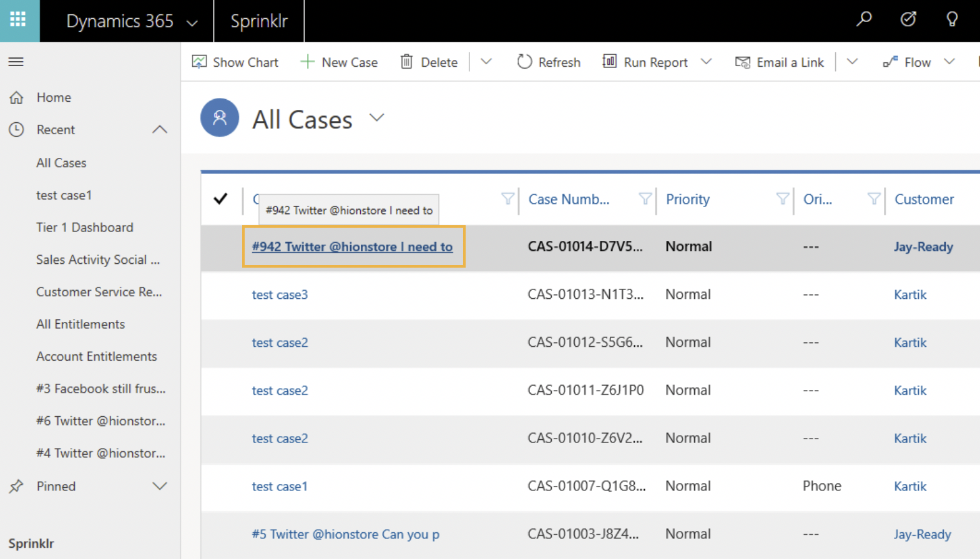Open All Cases in recent list
The height and width of the screenshot is (559, 980).
click(61, 163)
